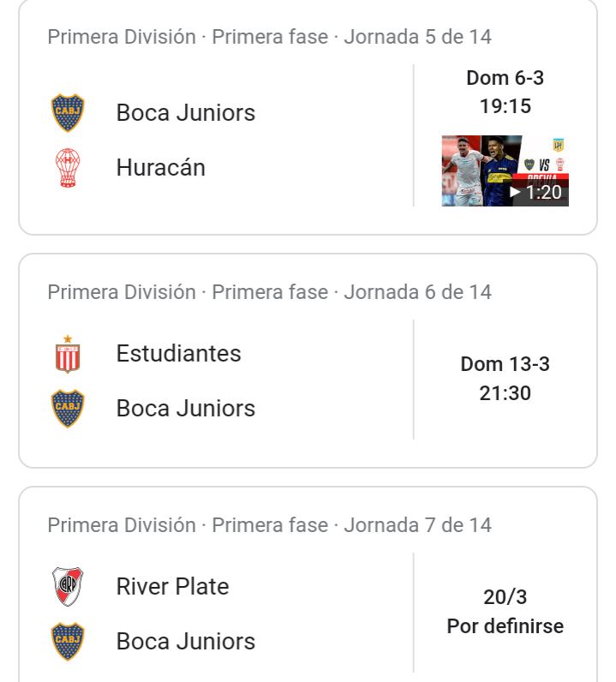
Task: Click the Jornada 7 de 14 header
Action: click(x=270, y=525)
